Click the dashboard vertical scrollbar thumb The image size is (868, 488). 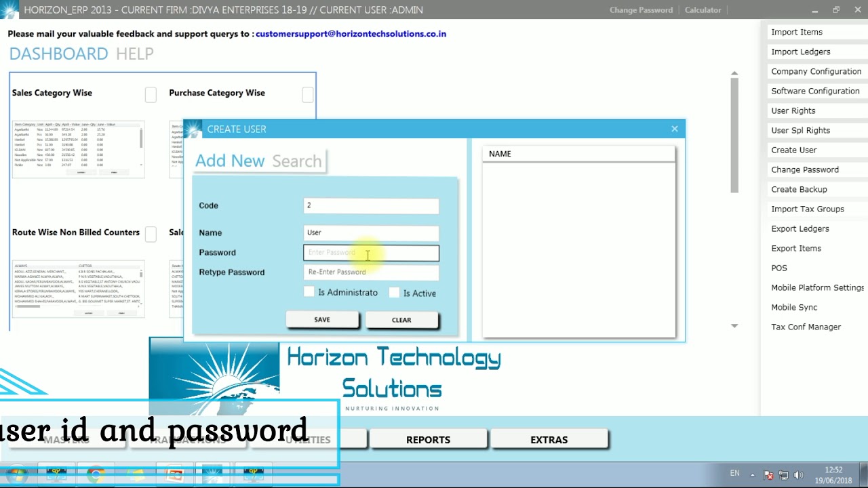click(x=734, y=136)
